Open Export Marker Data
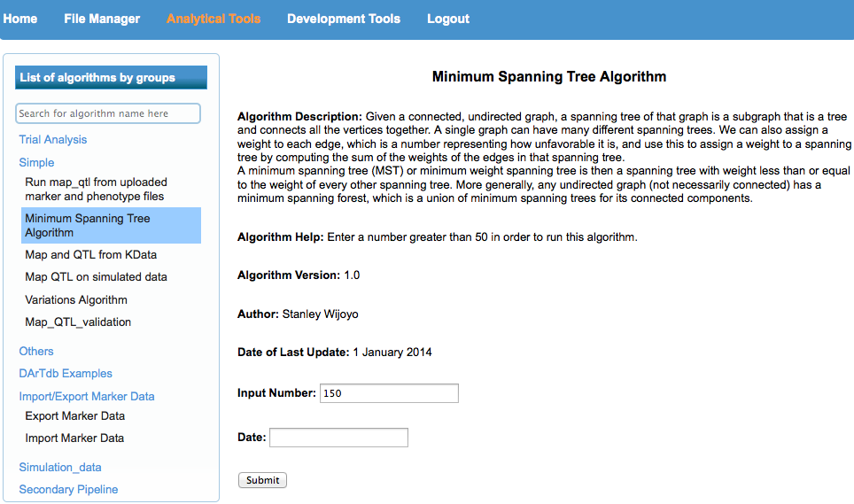This screenshot has height=504, width=854. click(x=75, y=415)
